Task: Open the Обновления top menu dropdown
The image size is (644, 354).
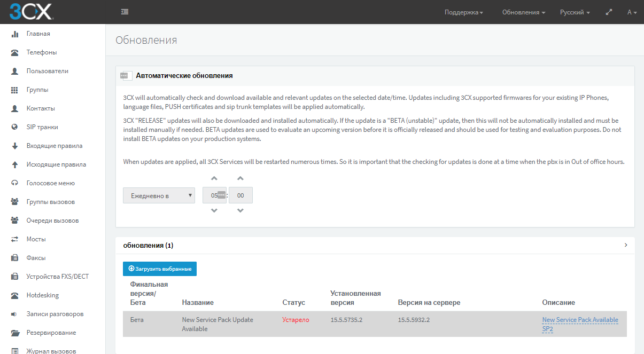Action: click(x=524, y=12)
